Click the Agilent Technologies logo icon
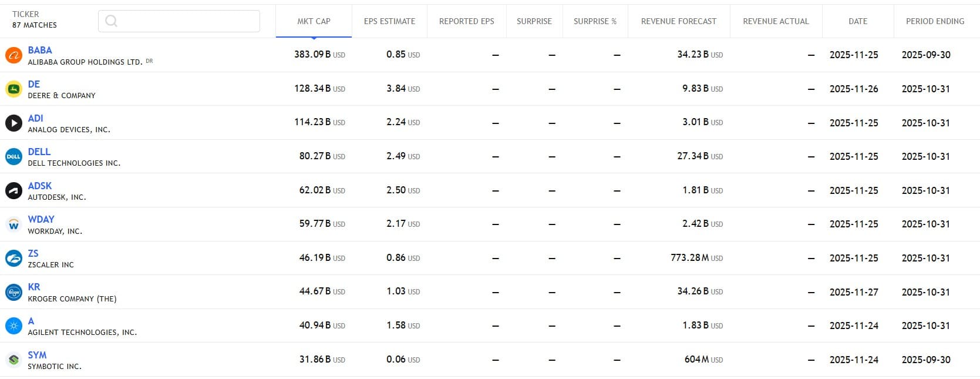 coord(14,326)
